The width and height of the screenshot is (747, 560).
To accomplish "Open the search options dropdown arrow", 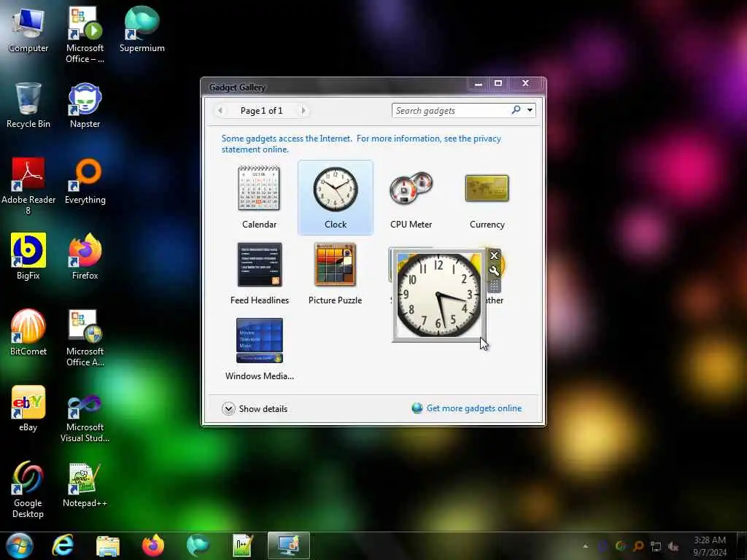I will tap(530, 111).
